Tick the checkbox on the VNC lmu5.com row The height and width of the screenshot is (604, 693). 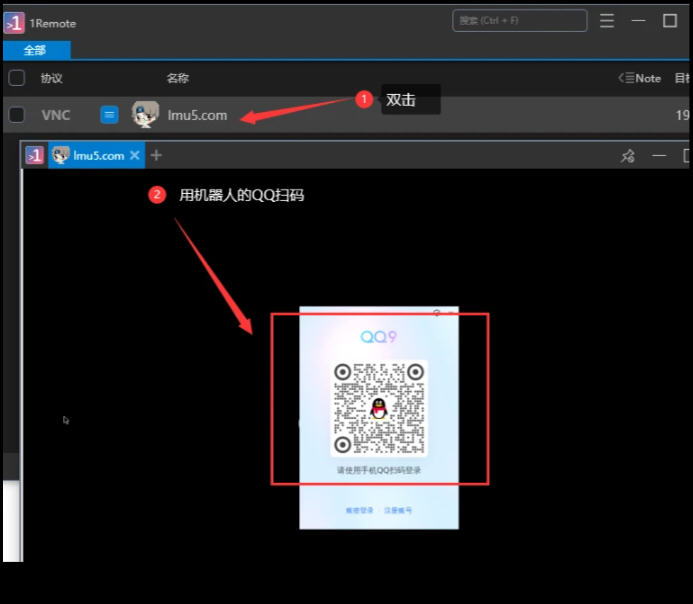[16, 115]
